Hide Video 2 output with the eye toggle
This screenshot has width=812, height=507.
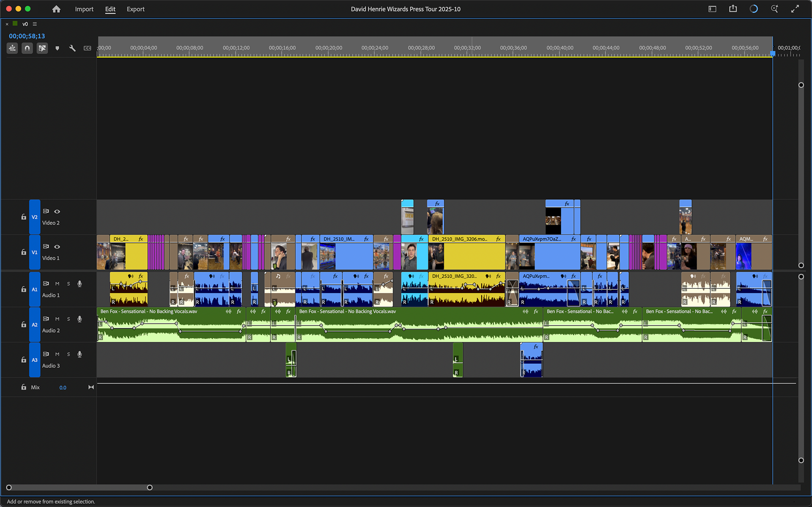(x=57, y=212)
